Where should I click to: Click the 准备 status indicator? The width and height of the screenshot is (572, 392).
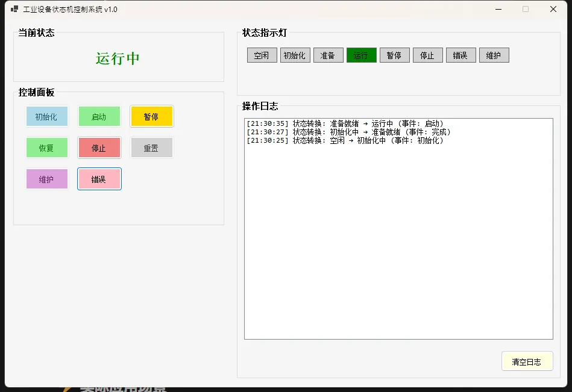pos(328,55)
